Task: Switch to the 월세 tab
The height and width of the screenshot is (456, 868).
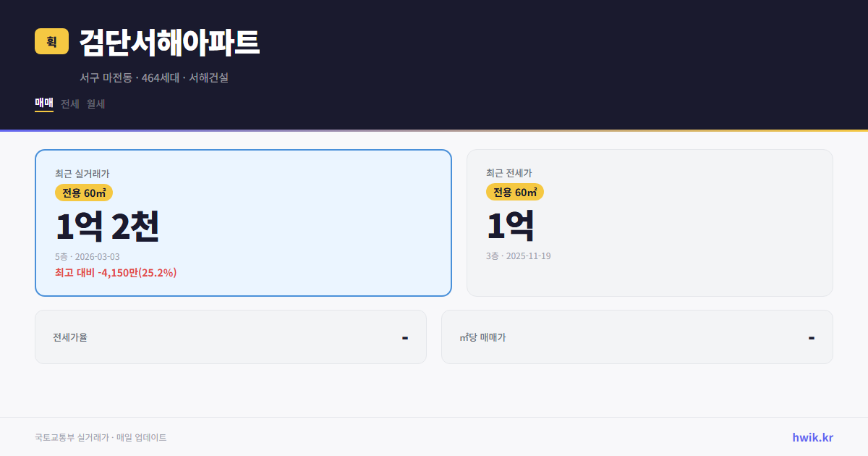Action: [95, 104]
